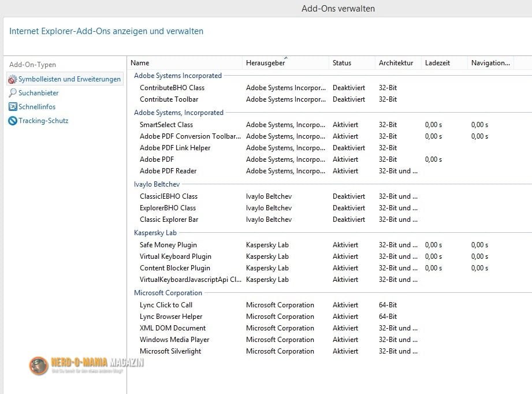Screen dimensions: 532x394
Task: Click 64-Bit architecture of Lync Browser Helper
Action: pyautogui.click(x=388, y=317)
